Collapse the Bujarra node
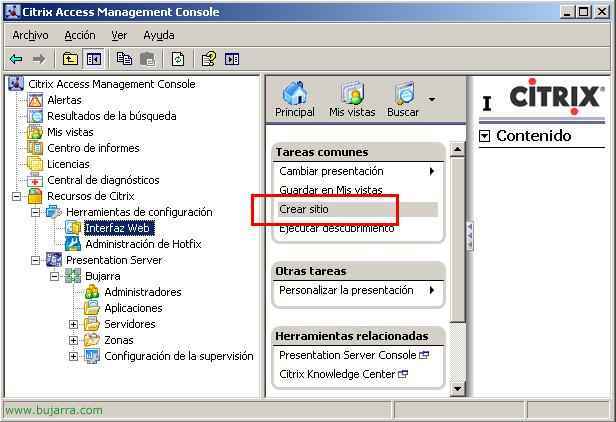616x422 pixels. pyautogui.click(x=54, y=276)
